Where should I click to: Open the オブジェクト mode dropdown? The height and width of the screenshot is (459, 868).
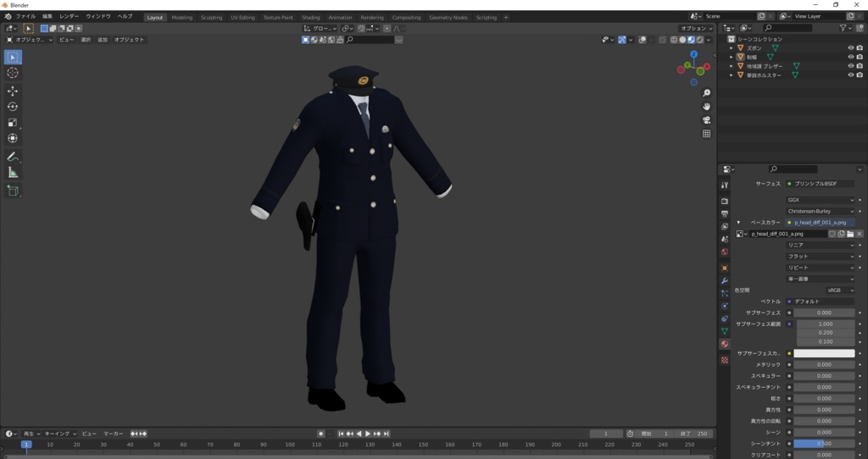click(x=30, y=40)
